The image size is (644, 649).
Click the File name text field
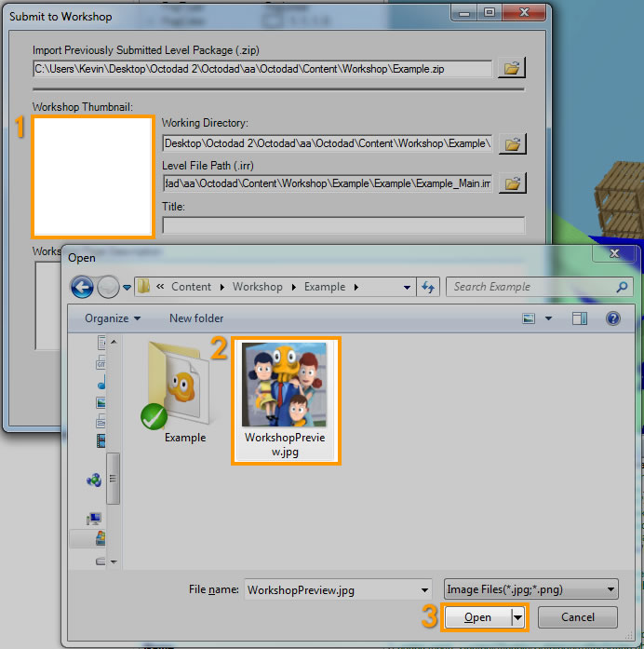[x=332, y=589]
